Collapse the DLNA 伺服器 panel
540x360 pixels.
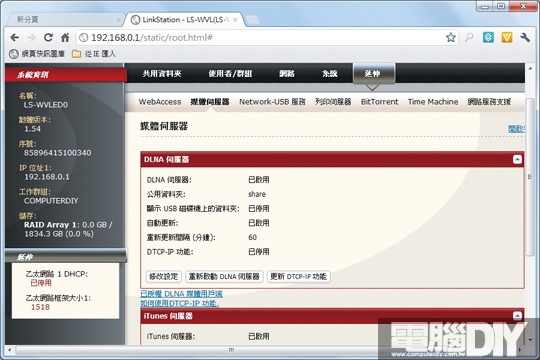pos(517,159)
